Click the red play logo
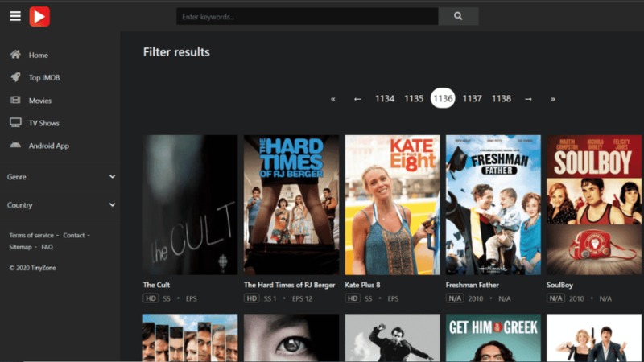The height and width of the screenshot is (362, 644). [x=39, y=16]
